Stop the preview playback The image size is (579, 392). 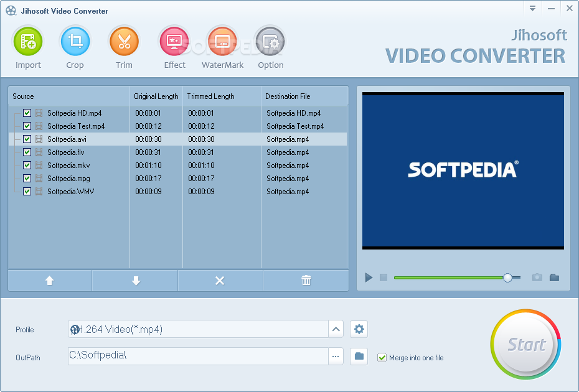pos(384,278)
